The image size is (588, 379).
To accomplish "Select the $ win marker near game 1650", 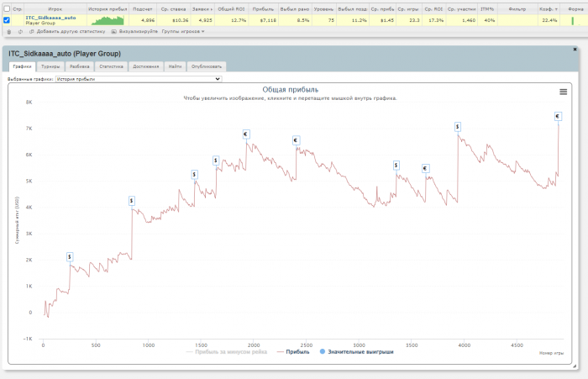I will [x=216, y=161].
